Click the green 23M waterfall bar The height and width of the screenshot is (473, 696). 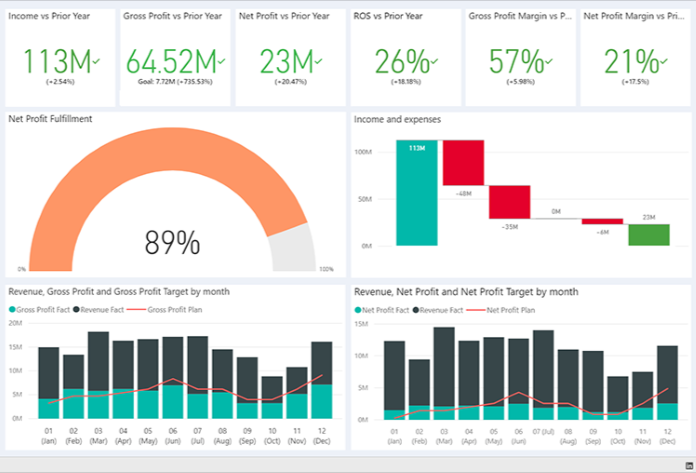point(649,235)
